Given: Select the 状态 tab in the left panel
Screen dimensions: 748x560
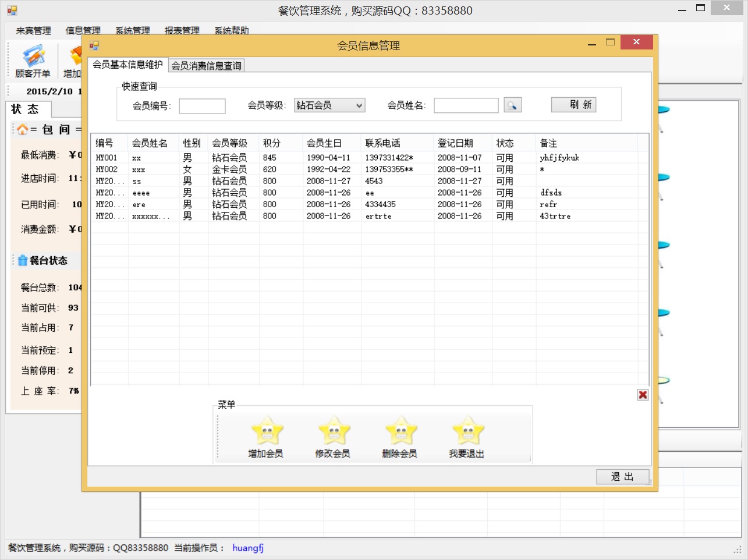Looking at the screenshot, I should click(25, 109).
